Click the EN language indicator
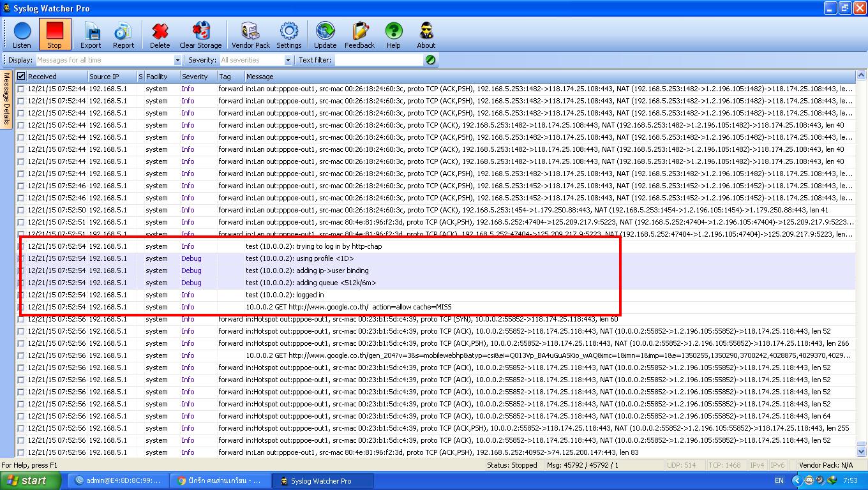The image size is (868, 490). (779, 480)
